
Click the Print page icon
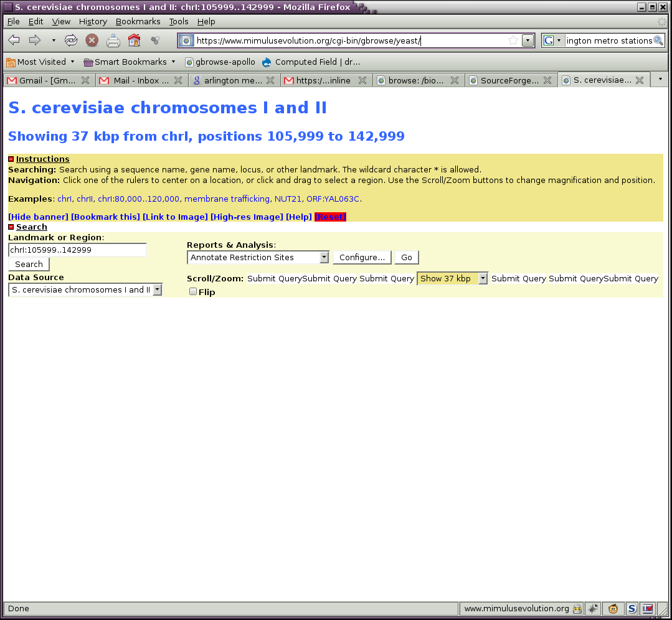pyautogui.click(x=113, y=40)
